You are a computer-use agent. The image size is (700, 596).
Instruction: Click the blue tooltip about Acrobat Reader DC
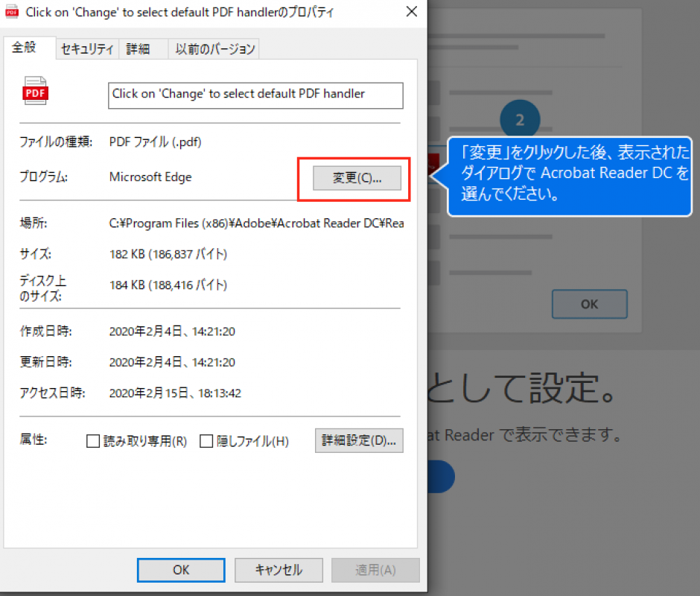click(x=569, y=177)
